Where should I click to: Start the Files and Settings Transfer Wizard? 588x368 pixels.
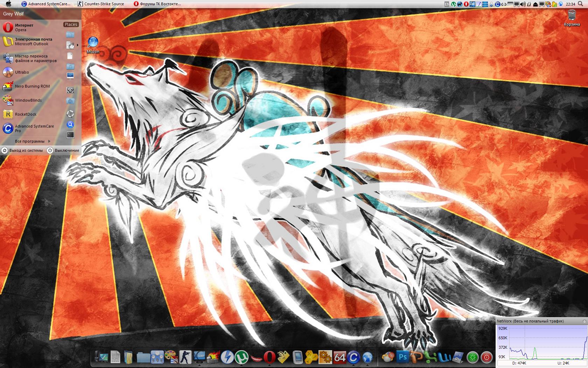pos(30,58)
